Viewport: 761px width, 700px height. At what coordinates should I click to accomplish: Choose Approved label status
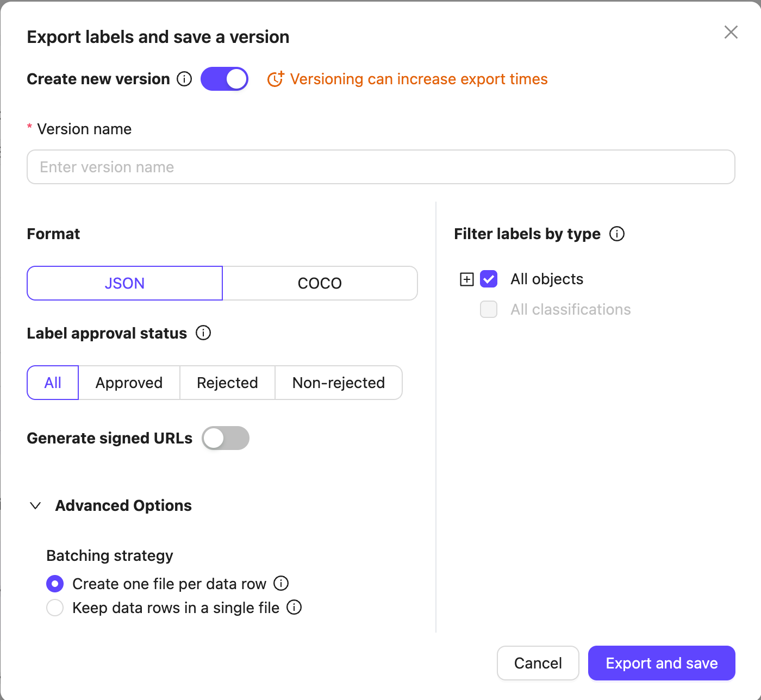[129, 383]
